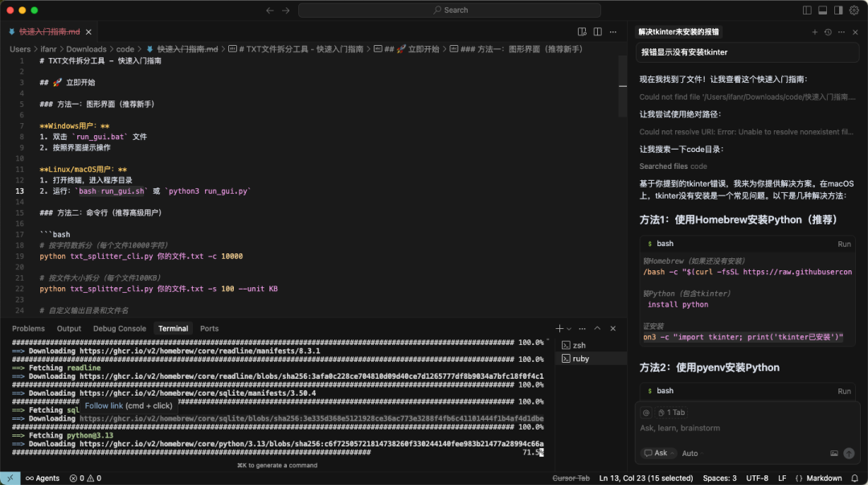868x485 pixels.
Task: Close the AI chat panel
Action: coord(855,32)
